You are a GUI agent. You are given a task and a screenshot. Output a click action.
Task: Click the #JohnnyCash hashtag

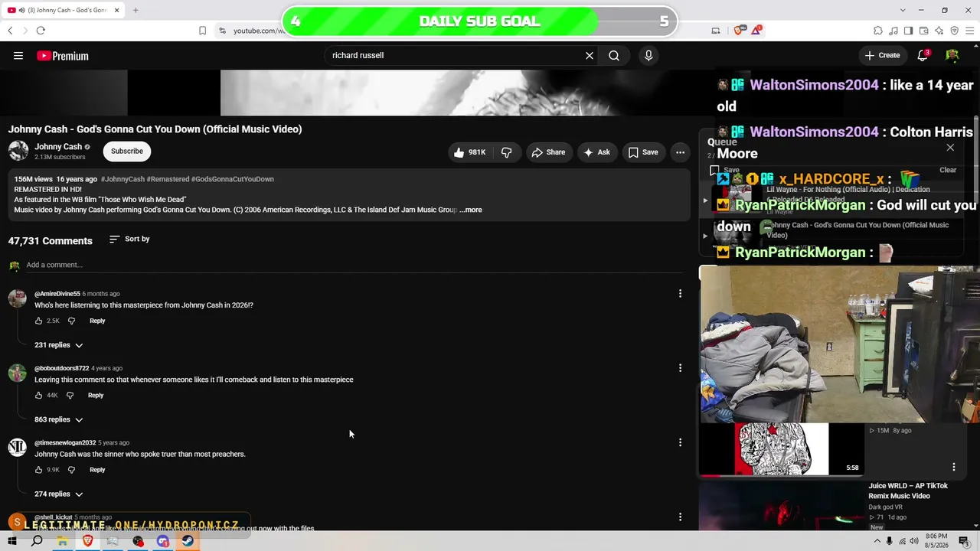[122, 179]
